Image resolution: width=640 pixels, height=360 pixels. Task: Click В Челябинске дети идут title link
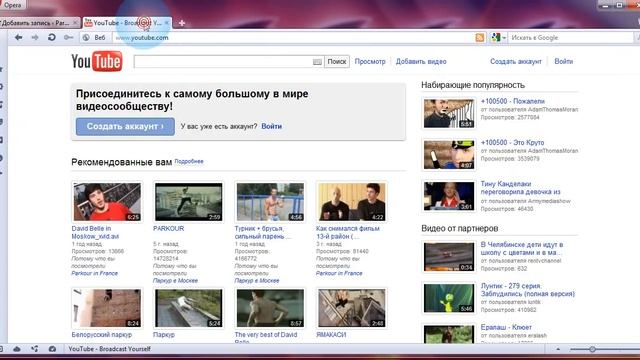(x=522, y=249)
